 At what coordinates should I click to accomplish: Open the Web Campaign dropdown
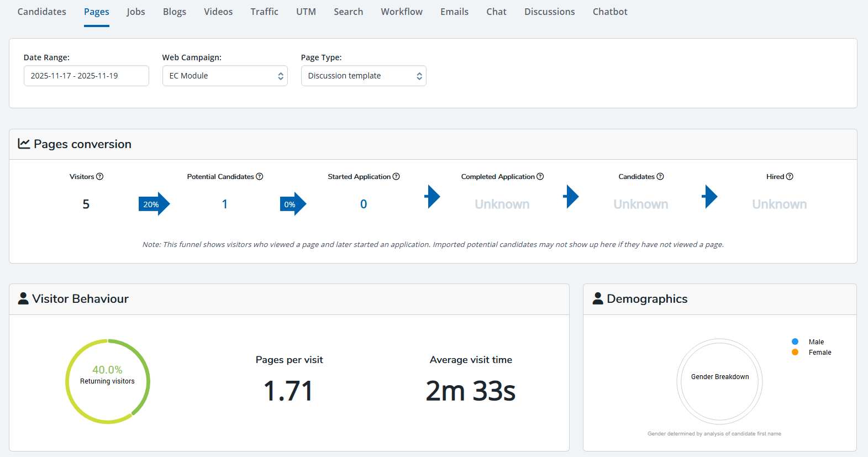225,76
